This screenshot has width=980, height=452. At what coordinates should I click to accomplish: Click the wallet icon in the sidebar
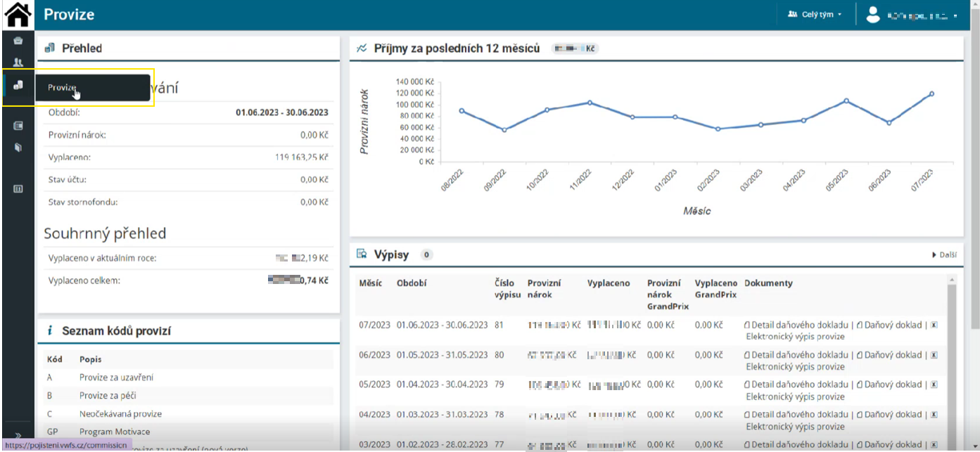(18, 126)
